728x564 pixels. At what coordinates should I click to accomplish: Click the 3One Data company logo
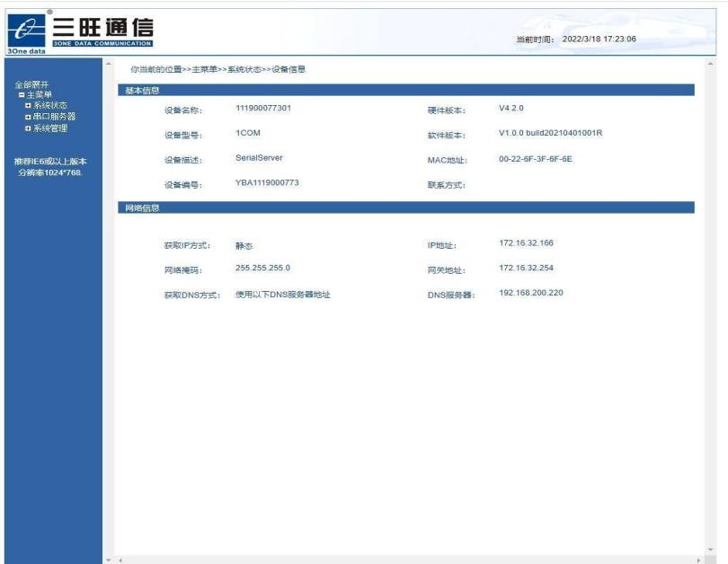point(79,33)
